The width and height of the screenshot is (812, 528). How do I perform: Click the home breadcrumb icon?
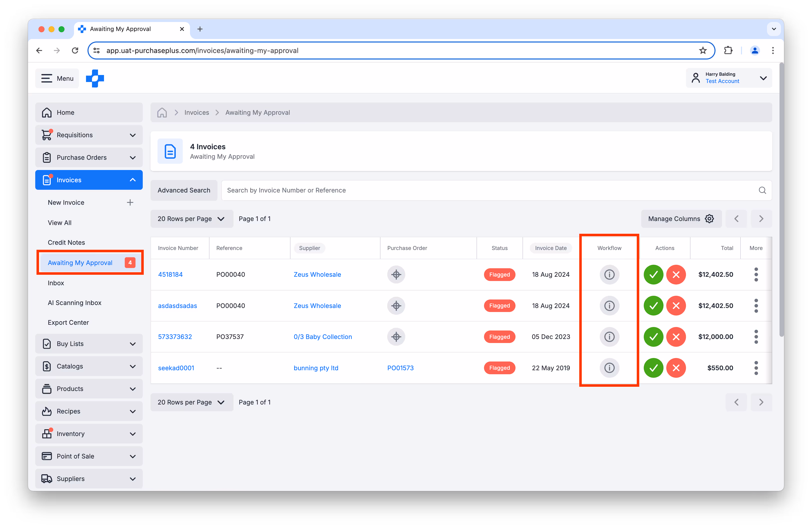coord(162,112)
